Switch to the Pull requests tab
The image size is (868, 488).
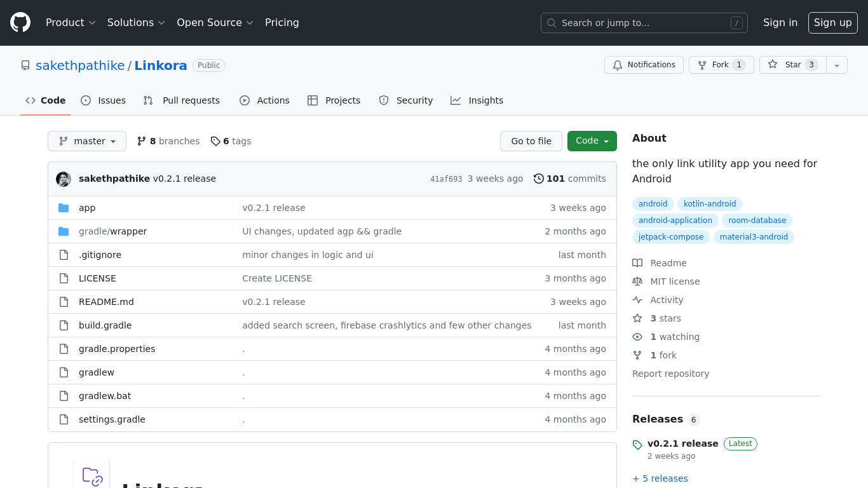point(182,100)
